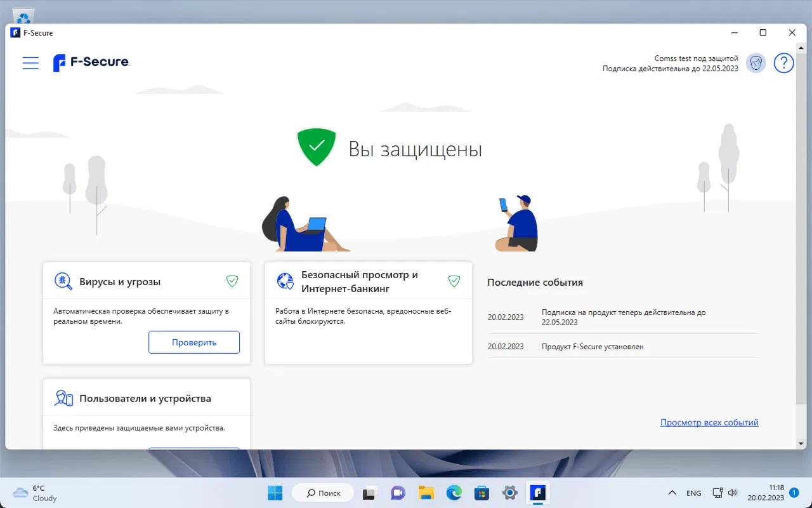Click the F-Secure logo

[91, 62]
